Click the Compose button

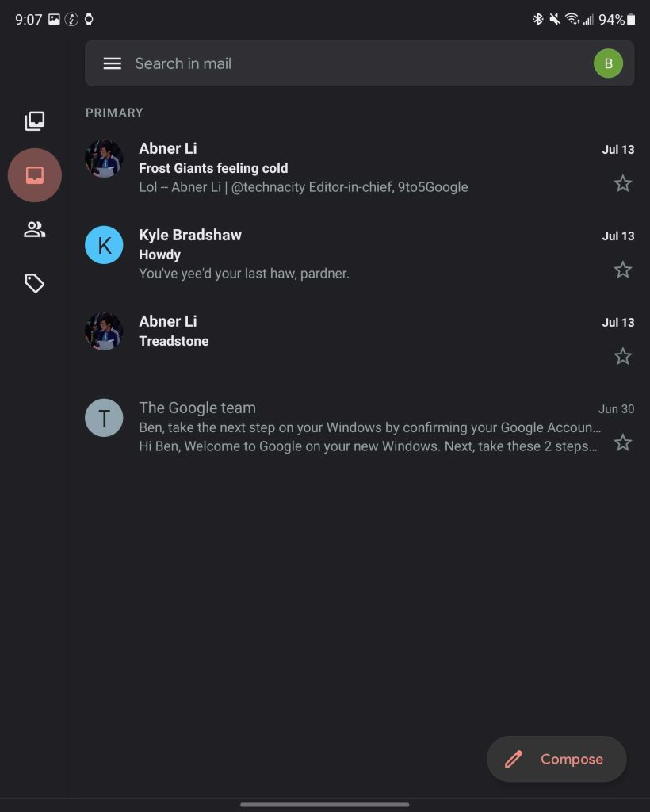pos(556,759)
